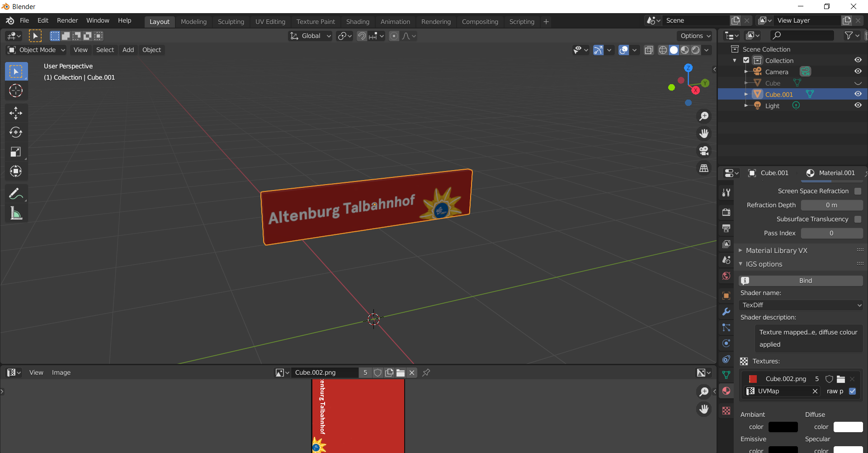The height and width of the screenshot is (453, 868).
Task: Toggle camera view in viewport
Action: point(704,151)
